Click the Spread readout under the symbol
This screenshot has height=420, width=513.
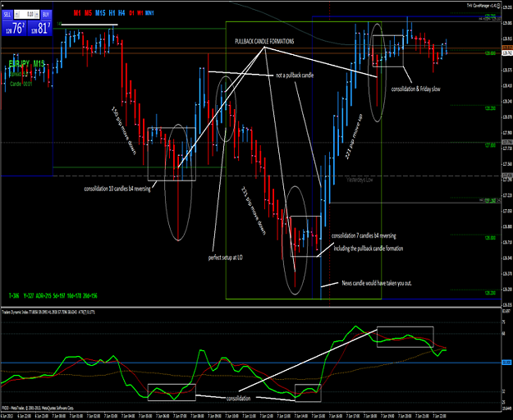click(x=18, y=74)
